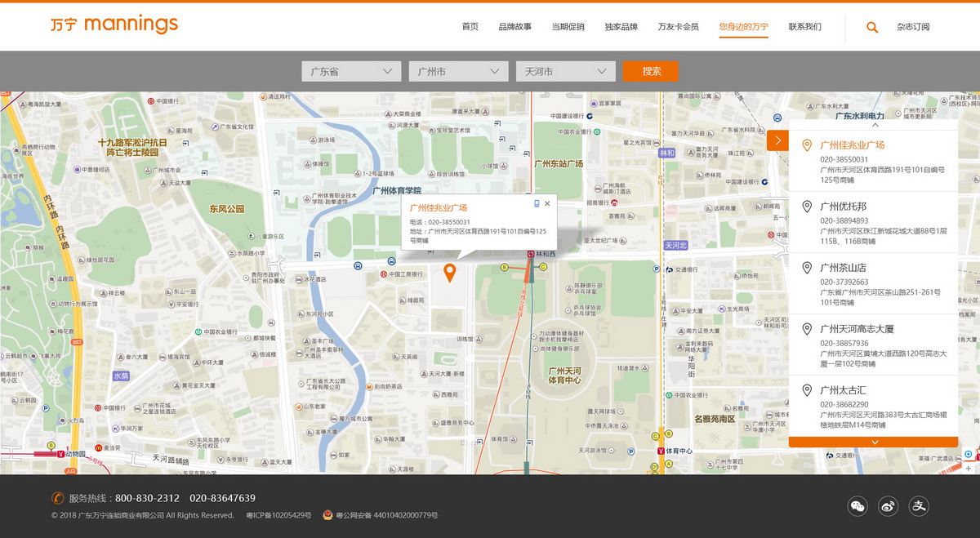Click 广州体育学院 label on map
The height and width of the screenshot is (538, 980).
pyautogui.click(x=397, y=190)
